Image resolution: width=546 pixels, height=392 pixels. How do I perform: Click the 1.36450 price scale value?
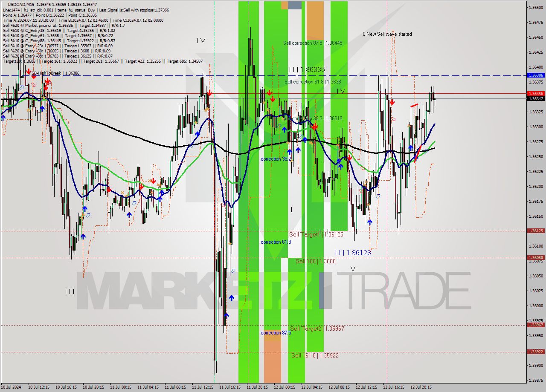(536, 37)
